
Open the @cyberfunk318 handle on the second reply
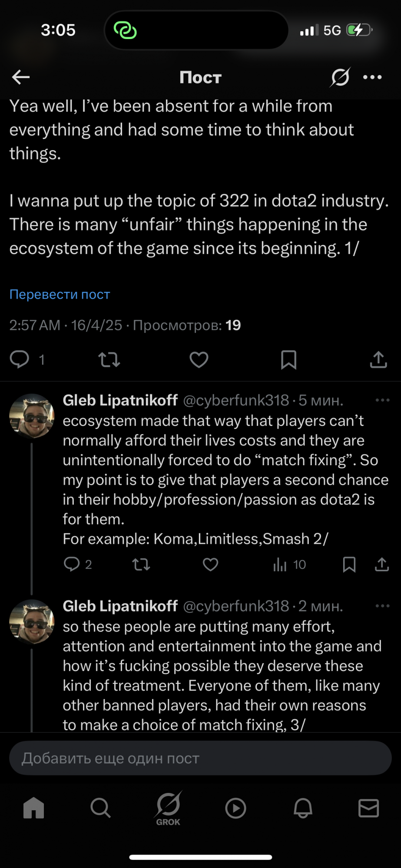(236, 606)
